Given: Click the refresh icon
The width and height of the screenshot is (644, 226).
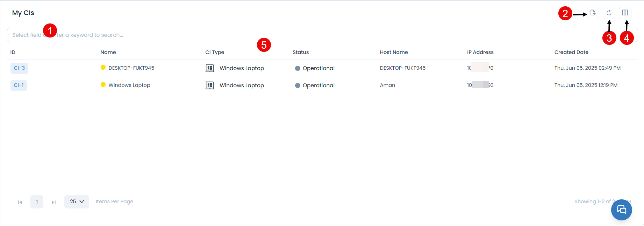Looking at the screenshot, I should point(609,13).
